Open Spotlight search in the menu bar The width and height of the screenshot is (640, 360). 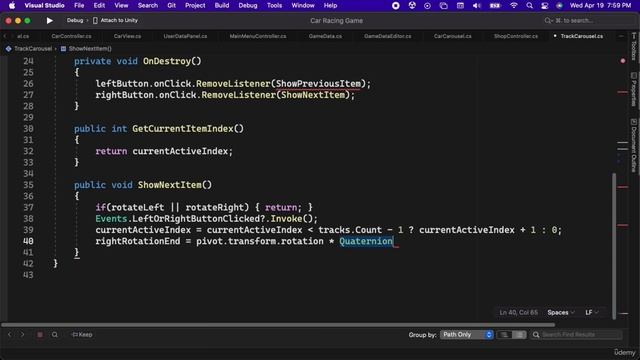tap(529, 5)
